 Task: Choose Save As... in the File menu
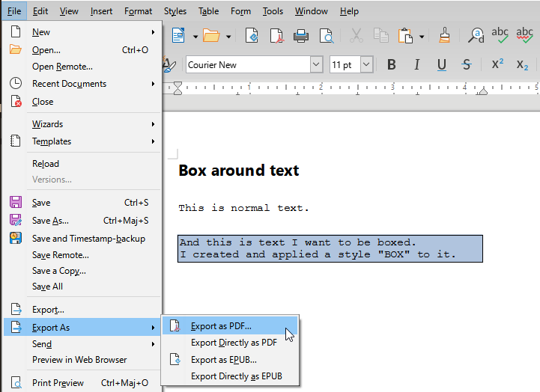point(82,221)
